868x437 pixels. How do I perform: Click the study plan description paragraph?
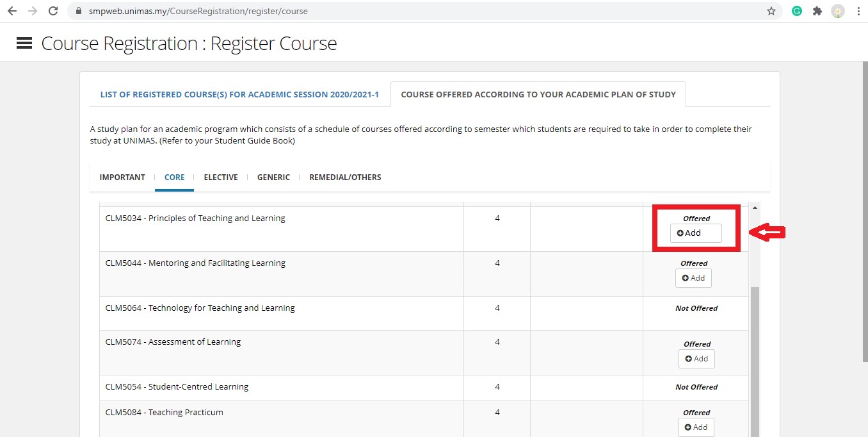(x=421, y=135)
